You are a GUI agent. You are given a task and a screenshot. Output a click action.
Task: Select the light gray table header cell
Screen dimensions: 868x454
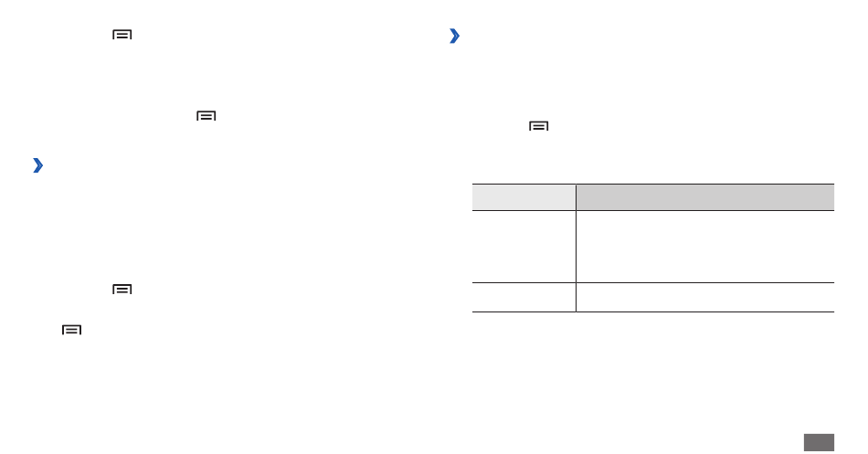524,197
